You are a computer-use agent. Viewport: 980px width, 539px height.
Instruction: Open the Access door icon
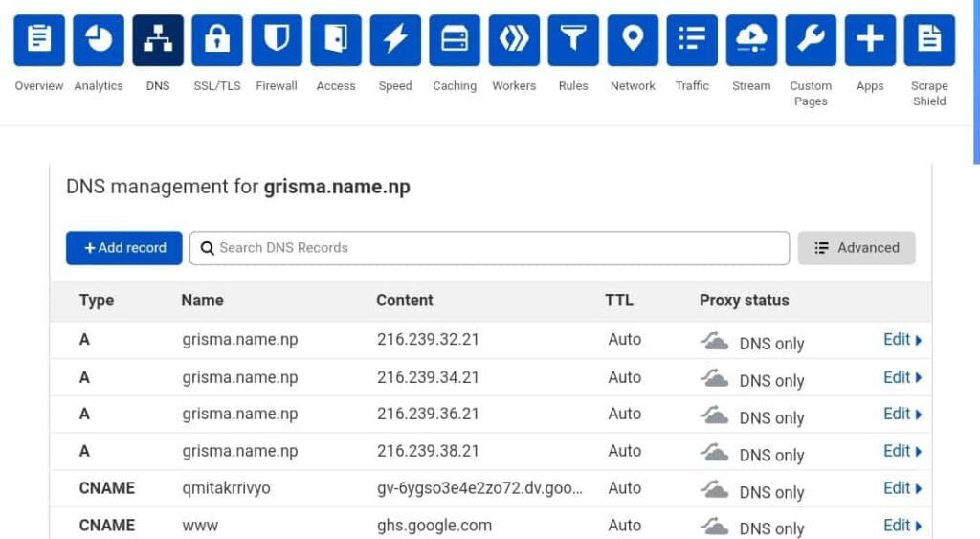click(336, 40)
